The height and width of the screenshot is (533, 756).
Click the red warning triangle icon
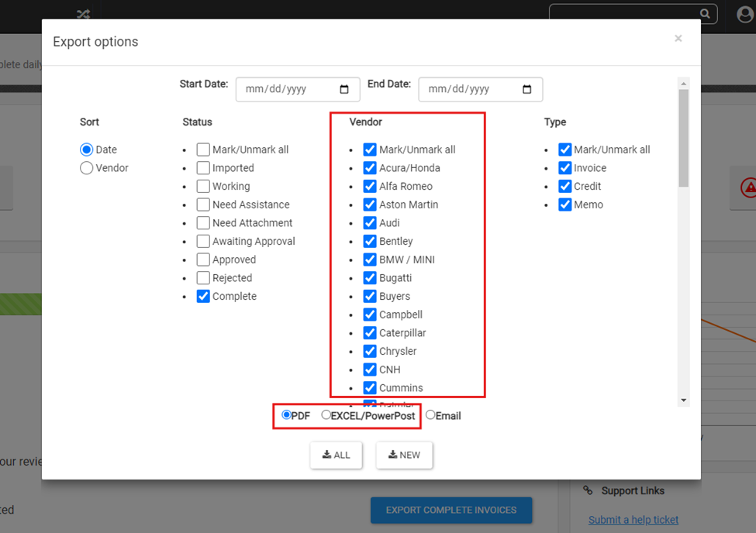click(x=749, y=187)
